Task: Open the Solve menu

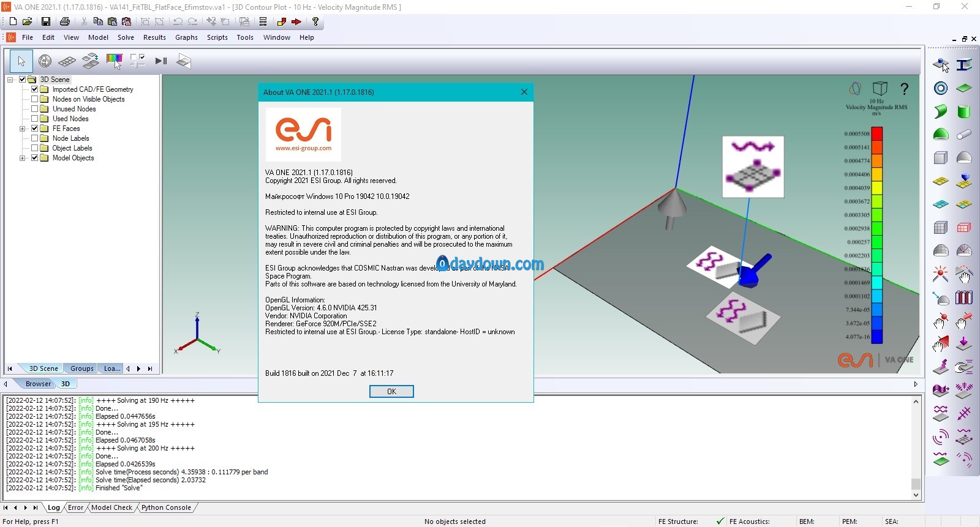Action: tap(126, 37)
